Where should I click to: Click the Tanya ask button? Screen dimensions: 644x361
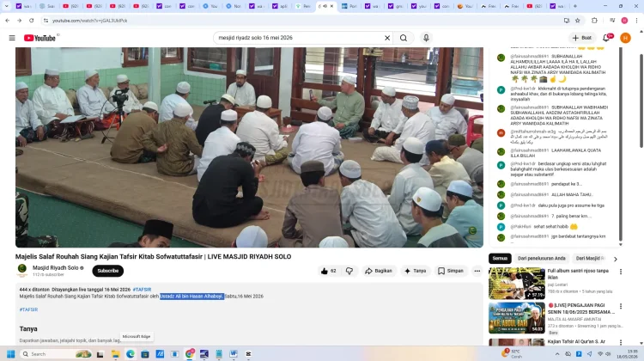click(x=416, y=271)
